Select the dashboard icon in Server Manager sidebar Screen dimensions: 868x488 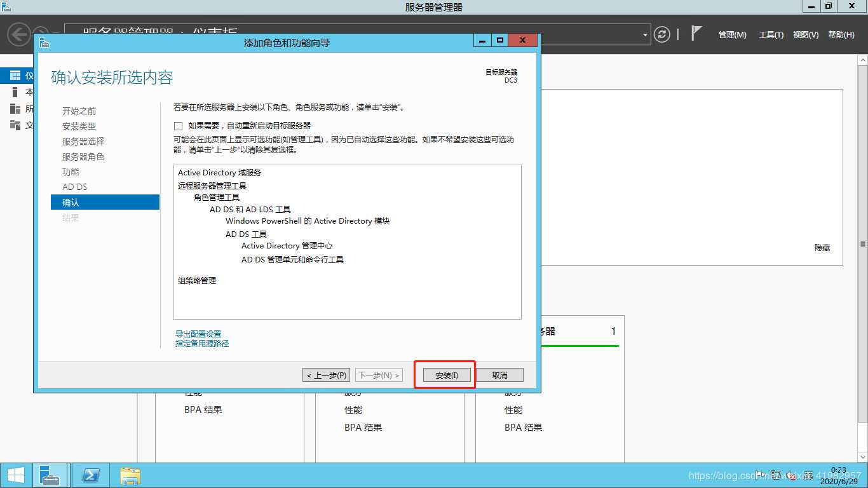coord(15,76)
